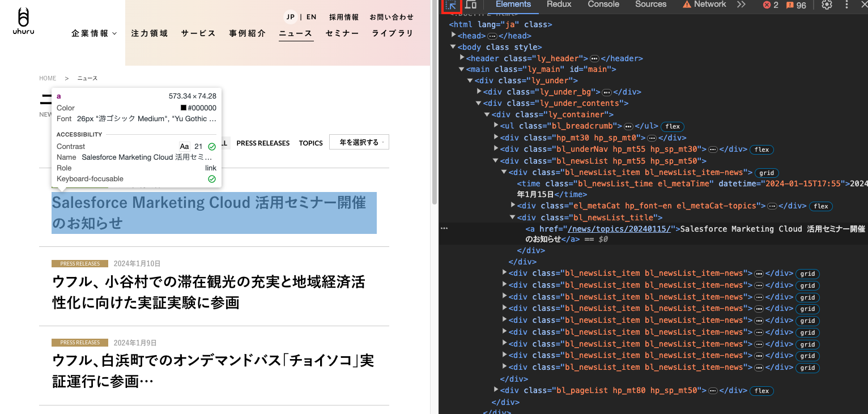Click the HOME breadcrumb link
The image size is (868, 414).
(48, 78)
